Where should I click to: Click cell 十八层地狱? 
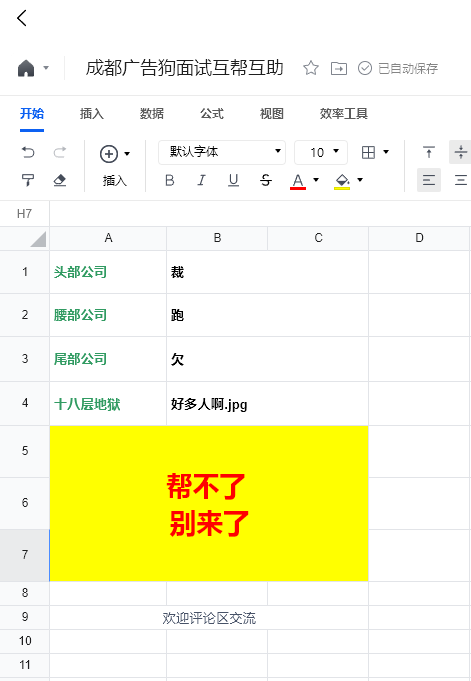tap(108, 403)
